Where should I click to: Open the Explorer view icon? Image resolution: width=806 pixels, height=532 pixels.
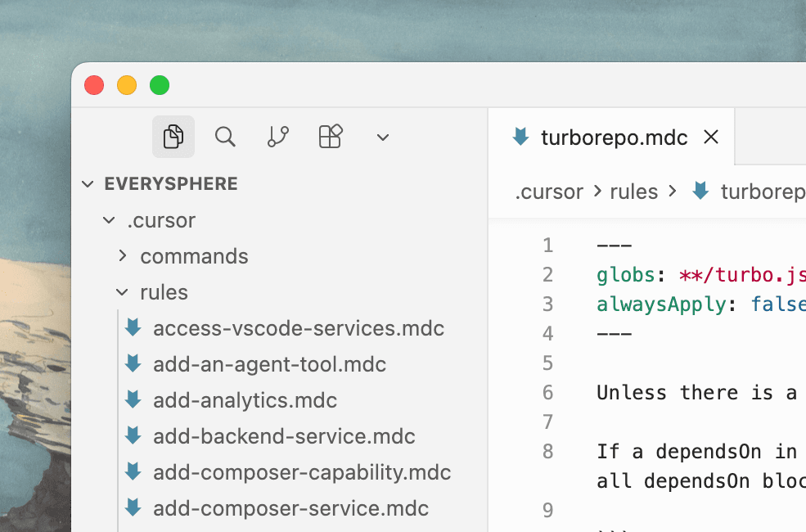click(173, 137)
